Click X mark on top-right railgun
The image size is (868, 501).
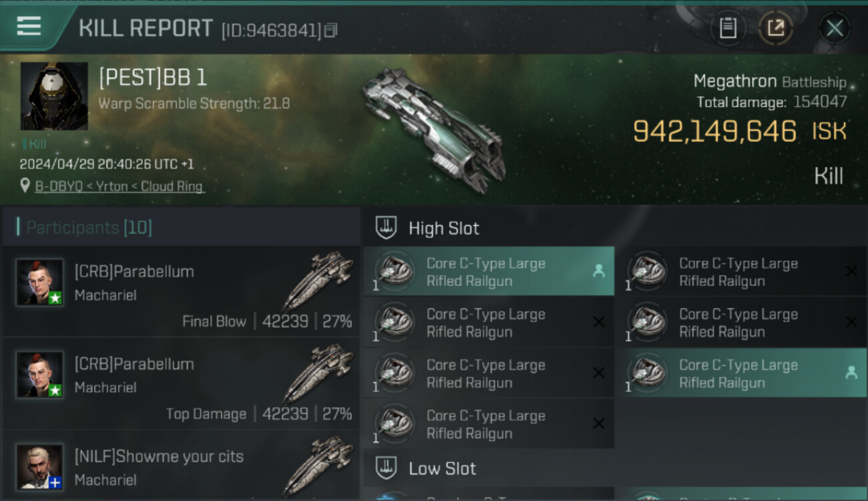click(851, 271)
